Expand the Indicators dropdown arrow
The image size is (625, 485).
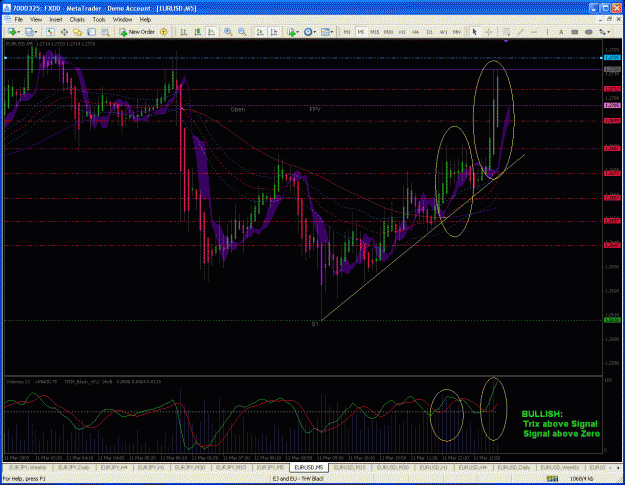(x=298, y=32)
